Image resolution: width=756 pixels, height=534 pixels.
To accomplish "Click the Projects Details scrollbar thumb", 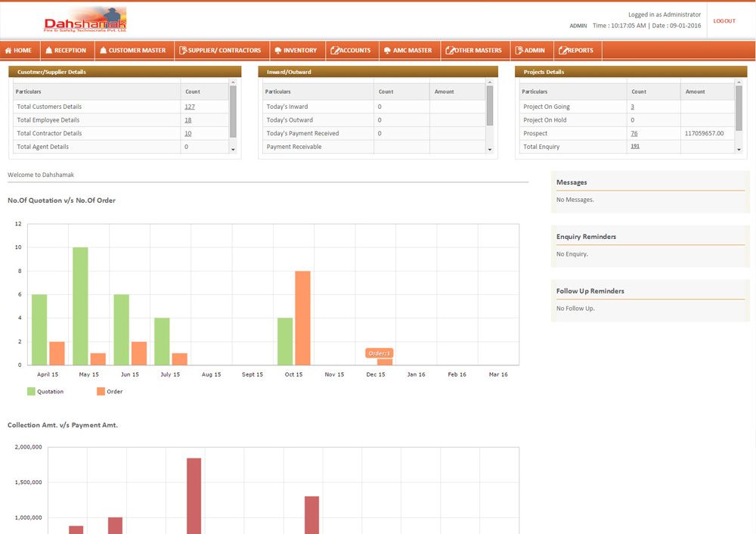I will point(739,108).
